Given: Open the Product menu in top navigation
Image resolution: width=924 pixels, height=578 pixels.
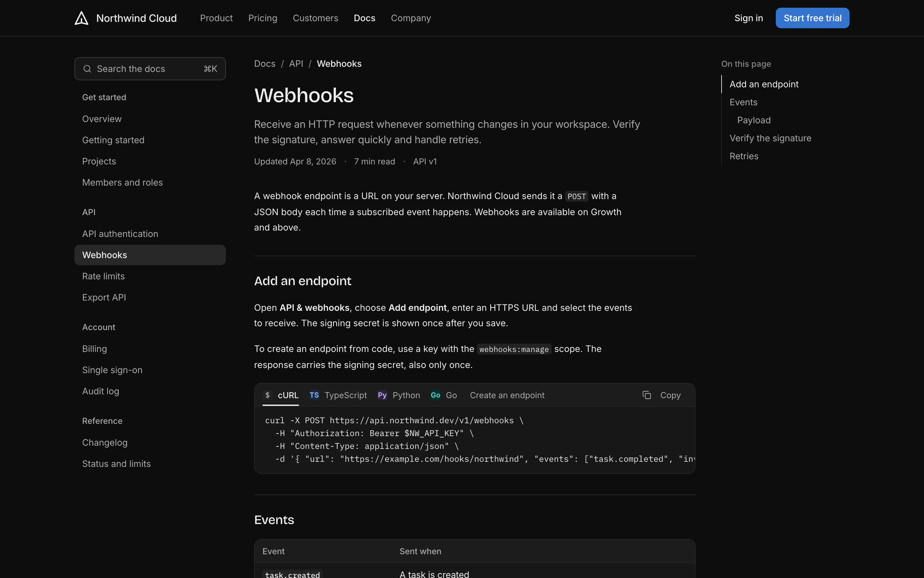Looking at the screenshot, I should (x=216, y=18).
